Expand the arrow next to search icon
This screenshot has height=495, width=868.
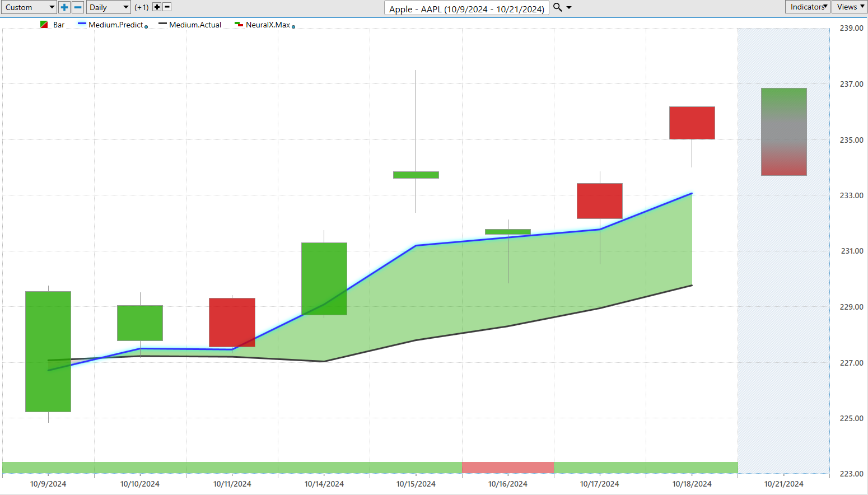(569, 8)
